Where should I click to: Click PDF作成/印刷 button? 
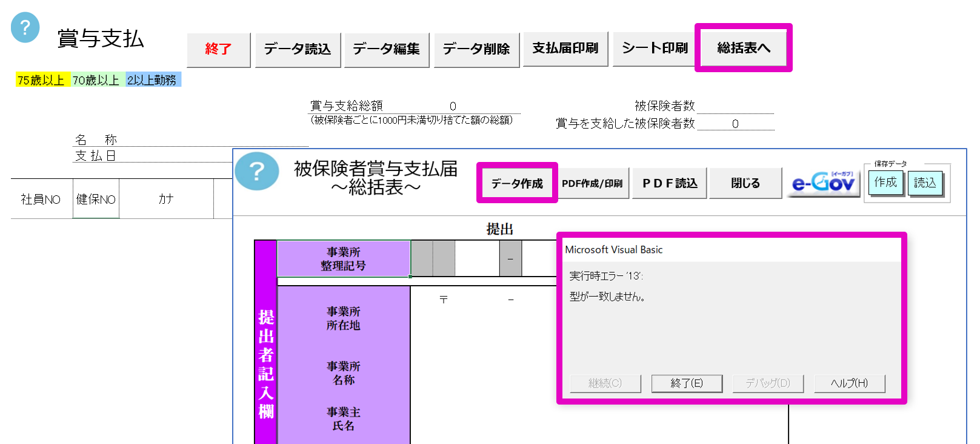592,183
